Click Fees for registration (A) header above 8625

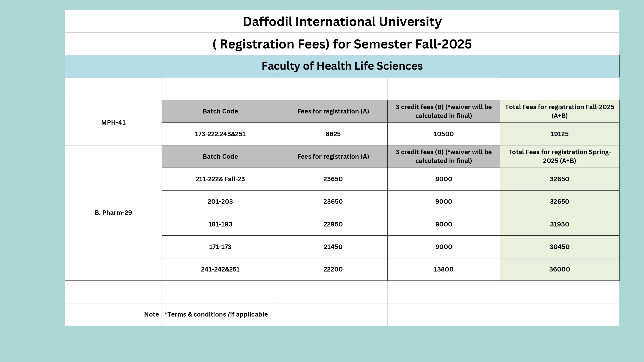pyautogui.click(x=333, y=112)
